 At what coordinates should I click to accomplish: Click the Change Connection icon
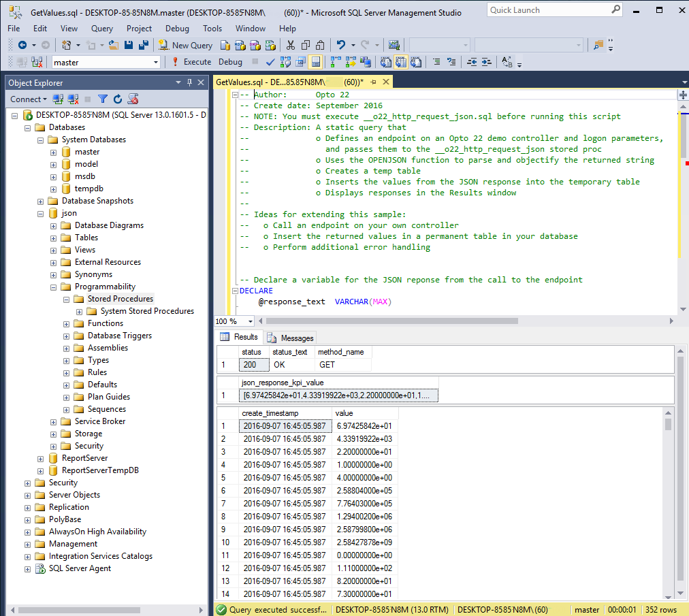[37, 63]
